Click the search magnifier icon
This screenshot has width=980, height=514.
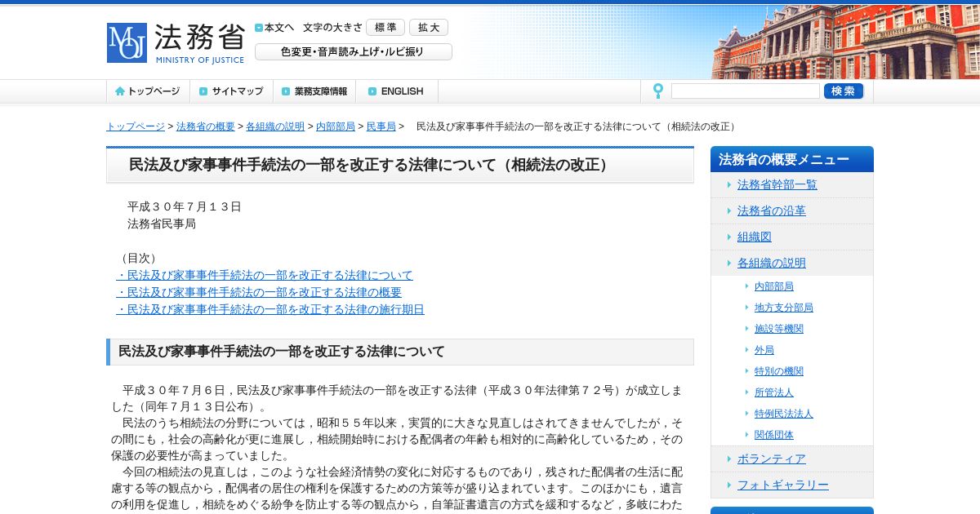click(657, 91)
